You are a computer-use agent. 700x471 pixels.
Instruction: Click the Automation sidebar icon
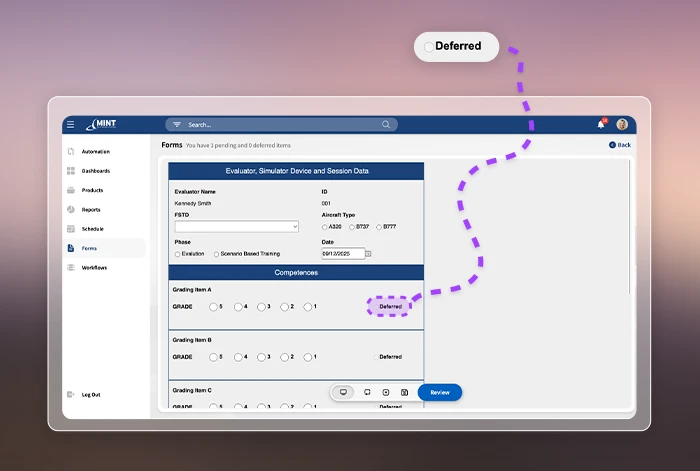click(71, 151)
